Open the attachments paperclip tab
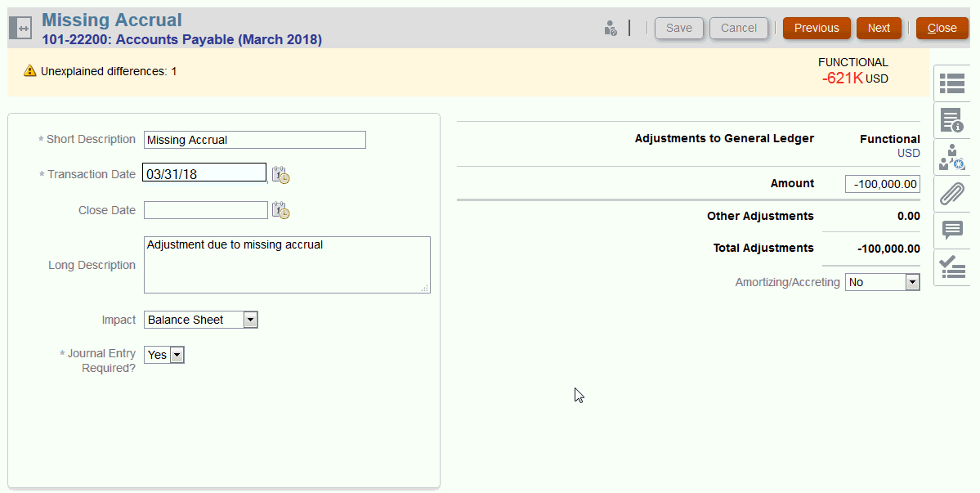Screen dimensions: 980x493 click(x=952, y=195)
